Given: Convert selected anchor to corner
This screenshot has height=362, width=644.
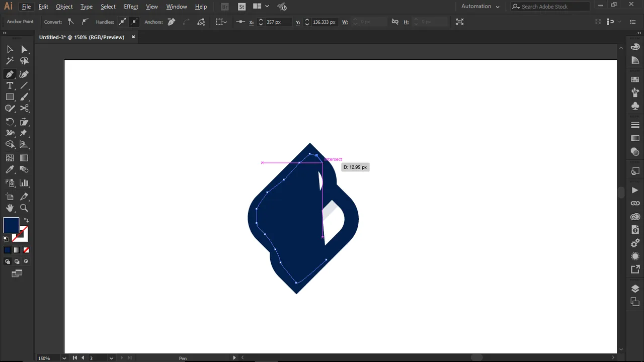Looking at the screenshot, I should 71,22.
